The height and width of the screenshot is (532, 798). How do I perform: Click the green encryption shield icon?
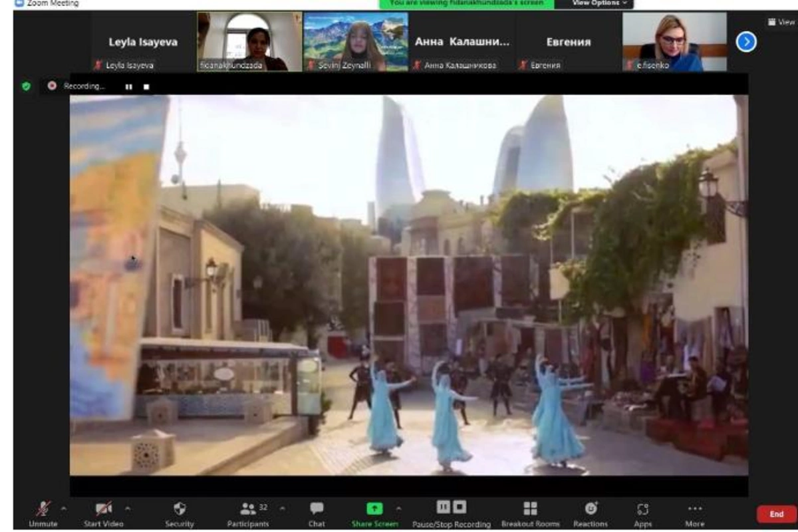[x=26, y=86]
